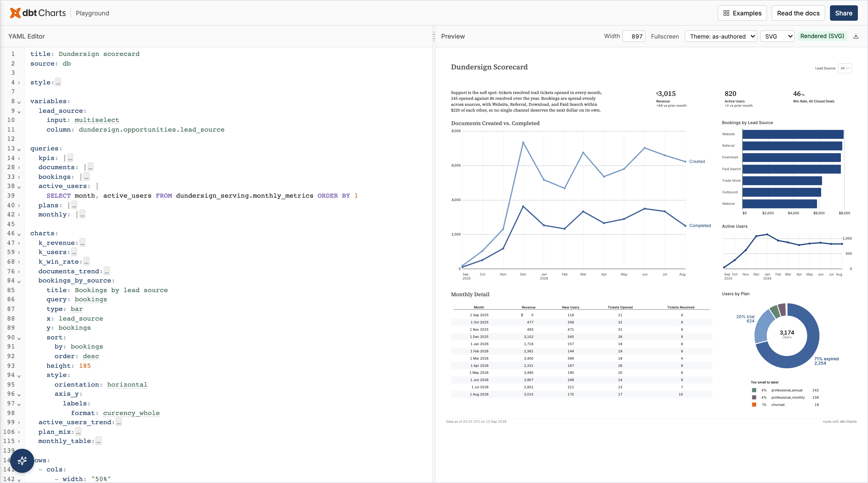Click the Website bar in Bookings chart
Viewport: 868px width, 483px height.
[793, 134]
